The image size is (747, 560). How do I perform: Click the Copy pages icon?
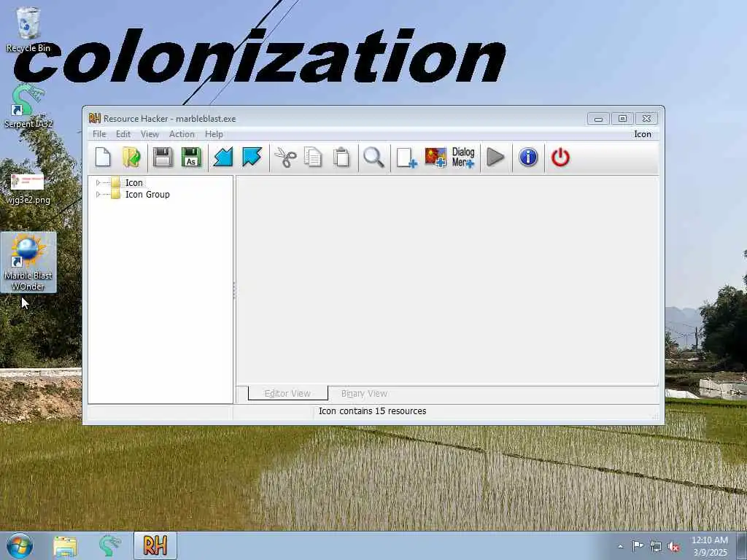coord(313,157)
